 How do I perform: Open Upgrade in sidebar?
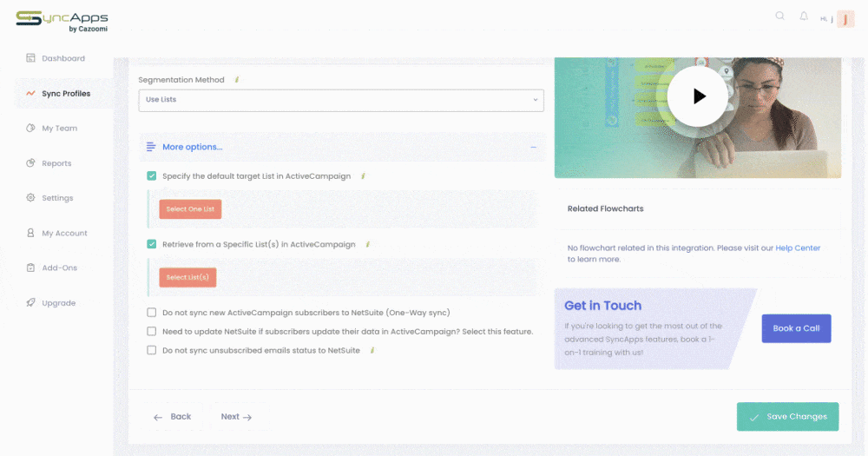59,303
